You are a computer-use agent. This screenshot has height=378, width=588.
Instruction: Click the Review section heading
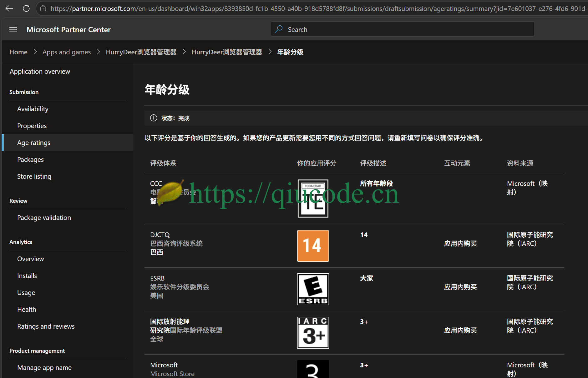pyautogui.click(x=18, y=201)
